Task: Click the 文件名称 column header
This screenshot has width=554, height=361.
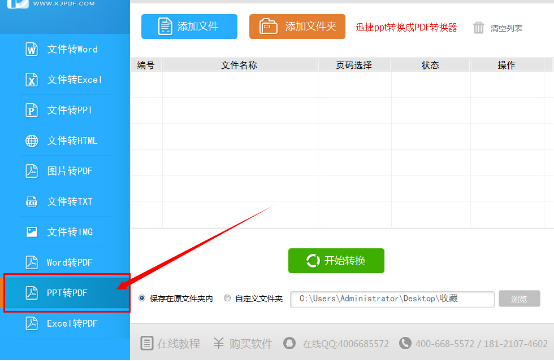Action: 240,65
